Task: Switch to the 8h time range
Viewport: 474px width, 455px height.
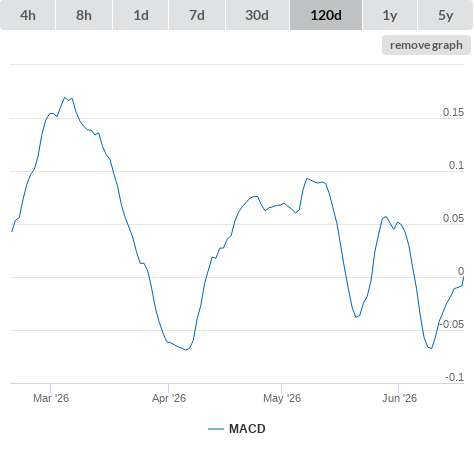Action: 84,15
